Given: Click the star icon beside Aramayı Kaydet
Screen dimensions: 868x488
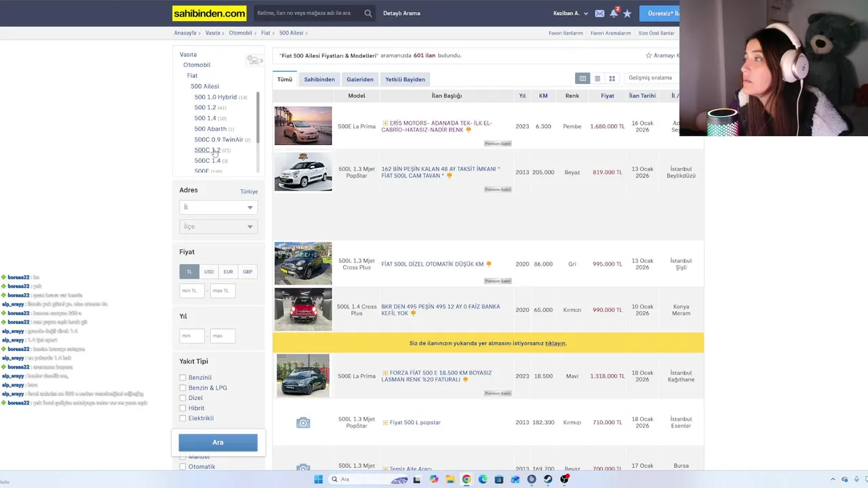Looking at the screenshot, I should pos(648,56).
